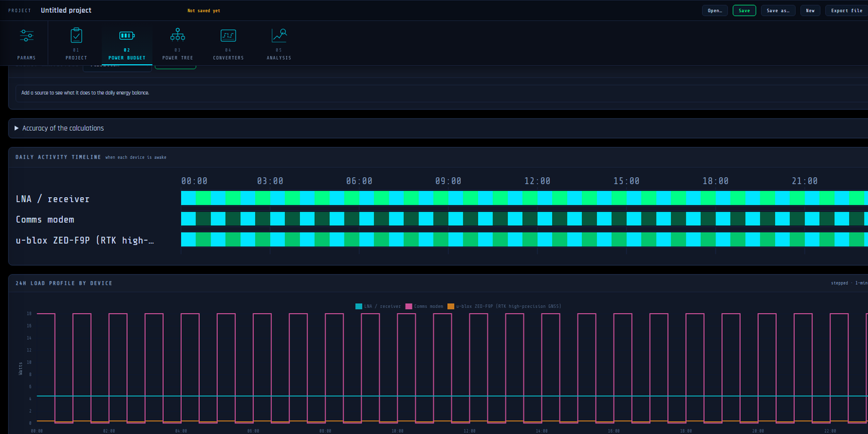Select the 02 Power Budget tab label
868x434 pixels.
click(x=127, y=58)
